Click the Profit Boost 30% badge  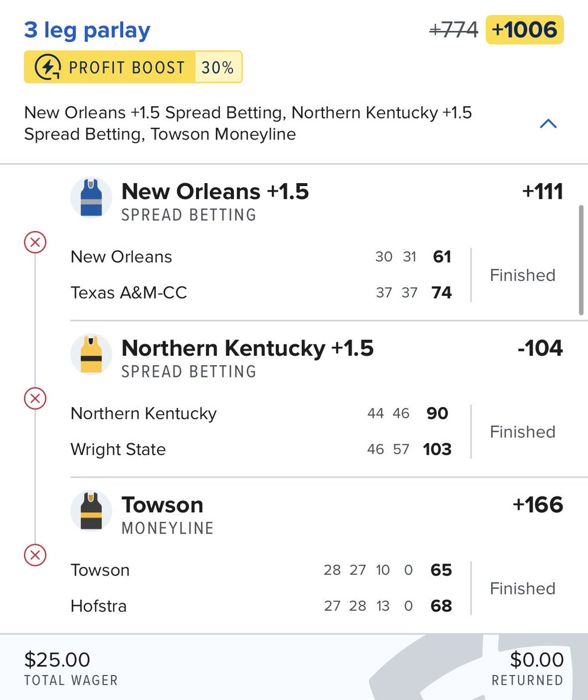pos(133,68)
